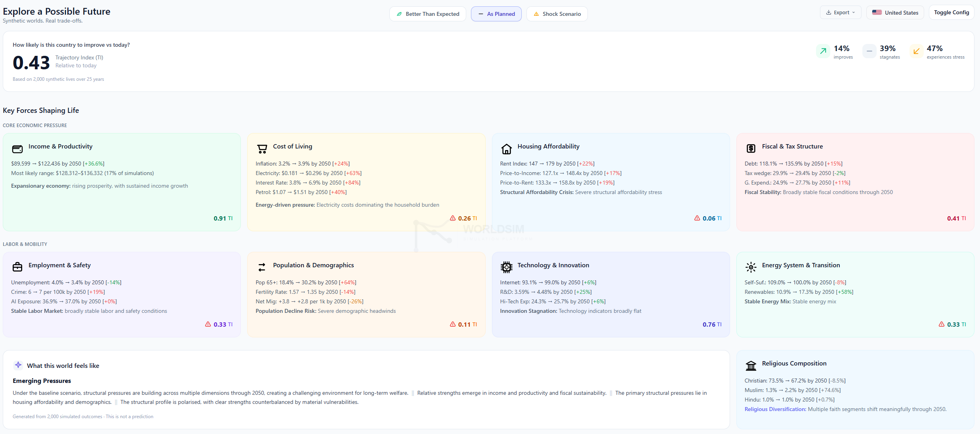Click the chip icon on Technology & Innovation card

[x=506, y=267]
